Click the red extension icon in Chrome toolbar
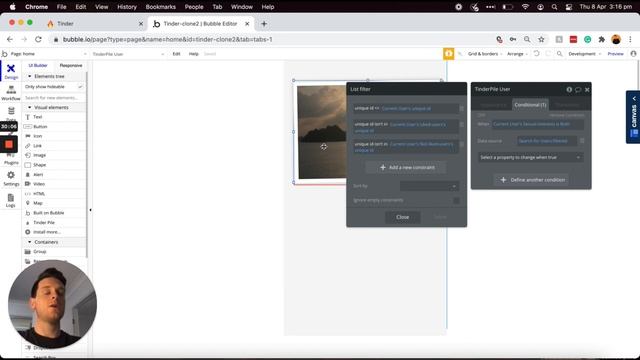This screenshot has width=640, height=360. coord(573,39)
